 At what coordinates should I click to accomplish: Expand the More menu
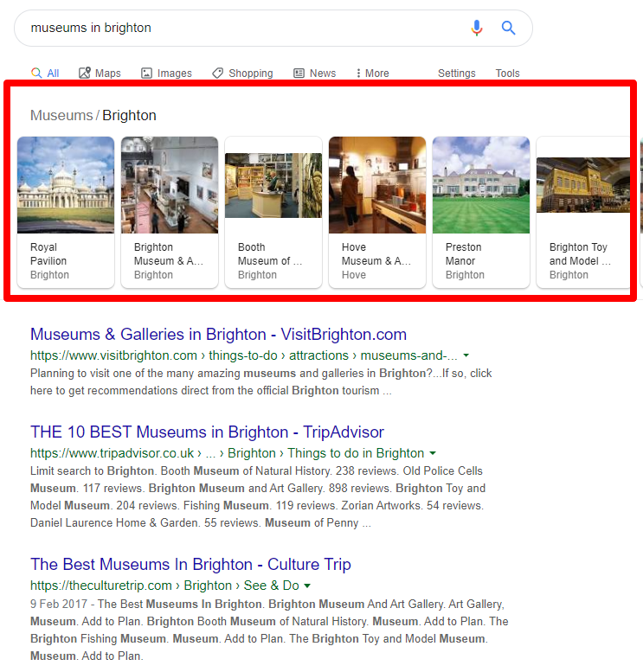372,74
